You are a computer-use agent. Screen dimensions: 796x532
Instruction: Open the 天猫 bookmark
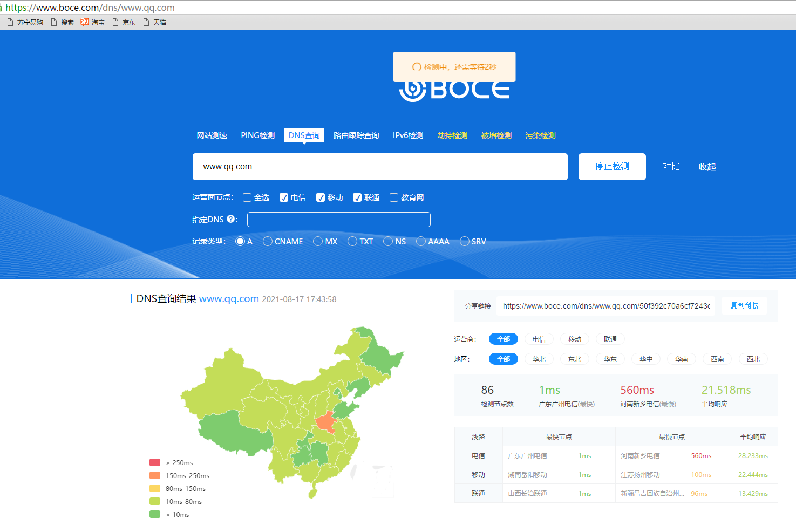154,23
